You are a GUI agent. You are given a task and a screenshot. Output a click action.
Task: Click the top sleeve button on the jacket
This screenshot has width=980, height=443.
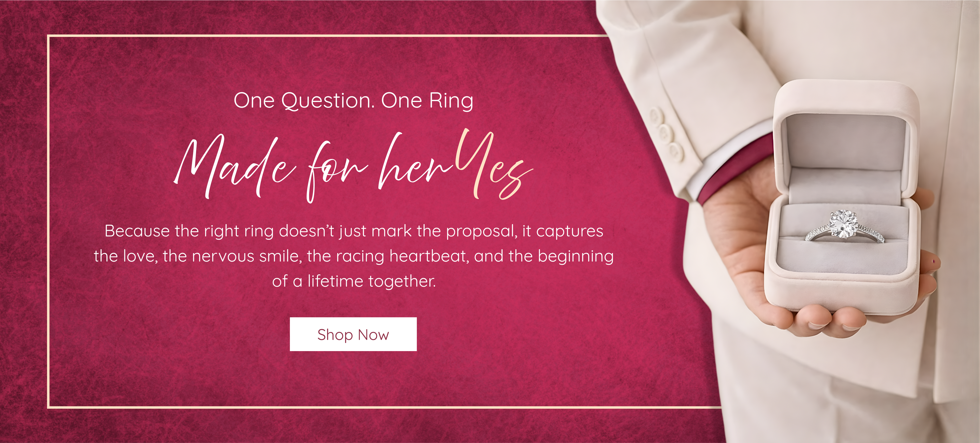click(656, 115)
